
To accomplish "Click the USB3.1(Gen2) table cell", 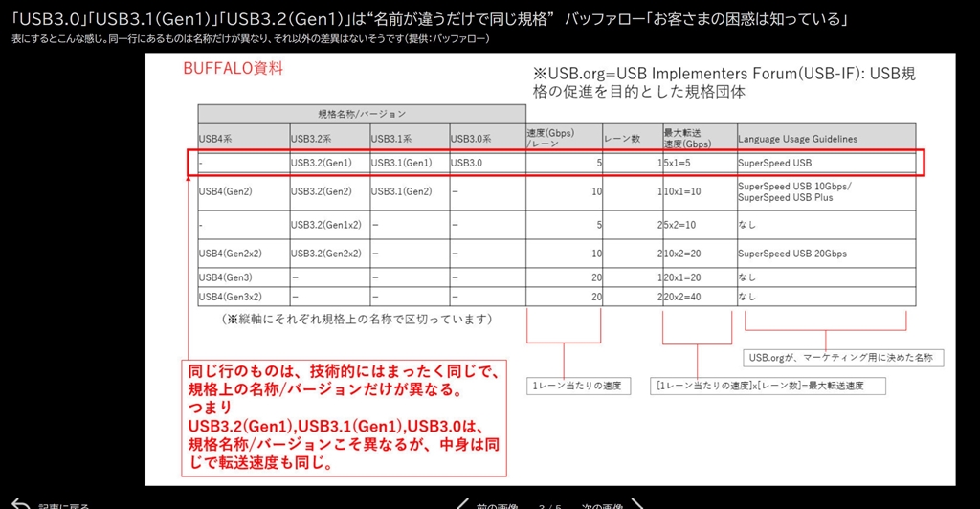I will pyautogui.click(x=410, y=191).
